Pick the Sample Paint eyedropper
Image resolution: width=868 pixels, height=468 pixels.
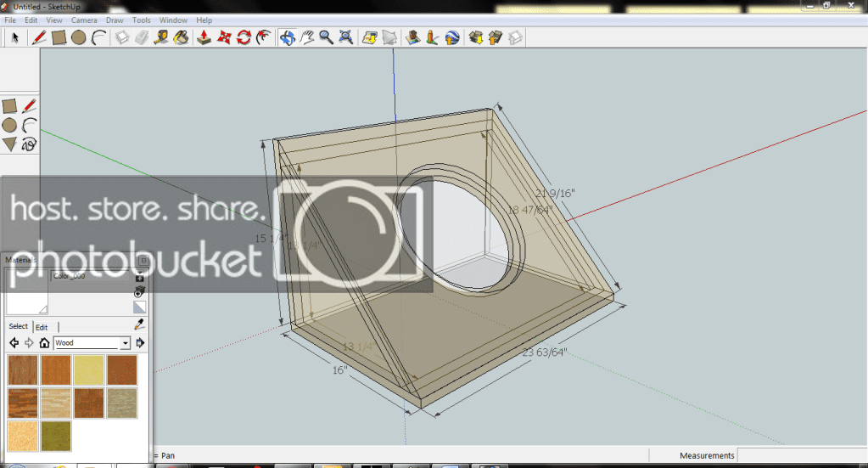(139, 324)
